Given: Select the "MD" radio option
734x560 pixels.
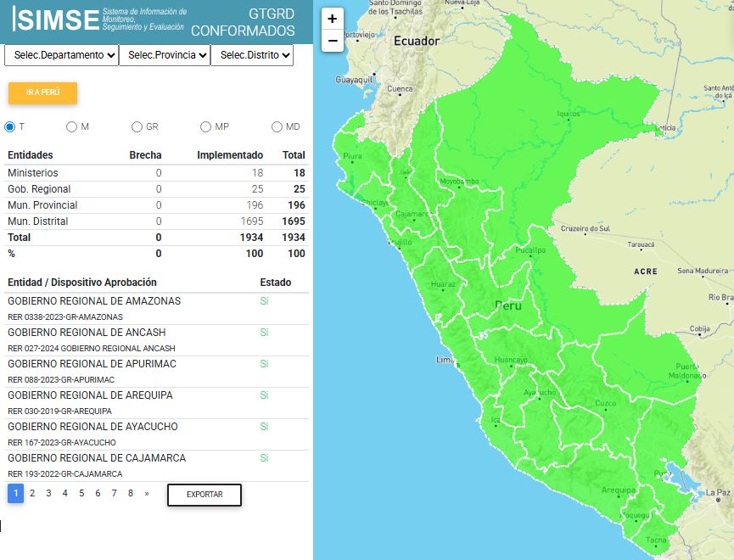Looking at the screenshot, I should click(x=277, y=126).
